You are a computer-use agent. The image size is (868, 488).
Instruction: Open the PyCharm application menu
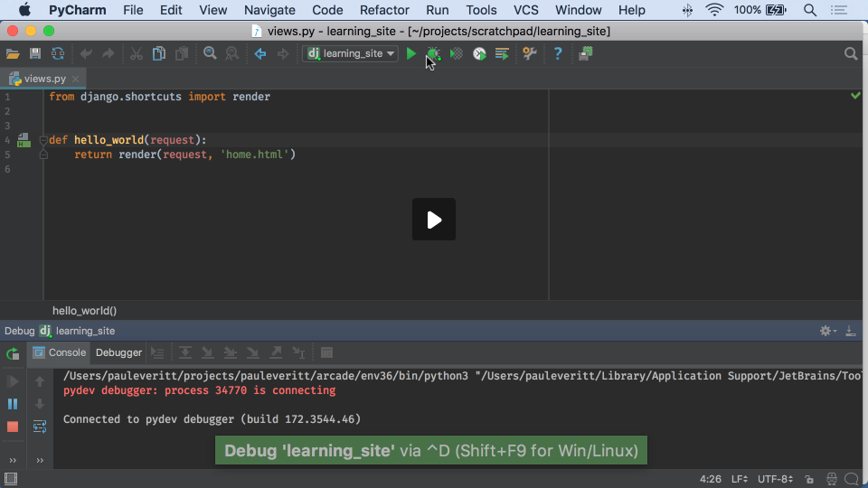[x=78, y=10]
